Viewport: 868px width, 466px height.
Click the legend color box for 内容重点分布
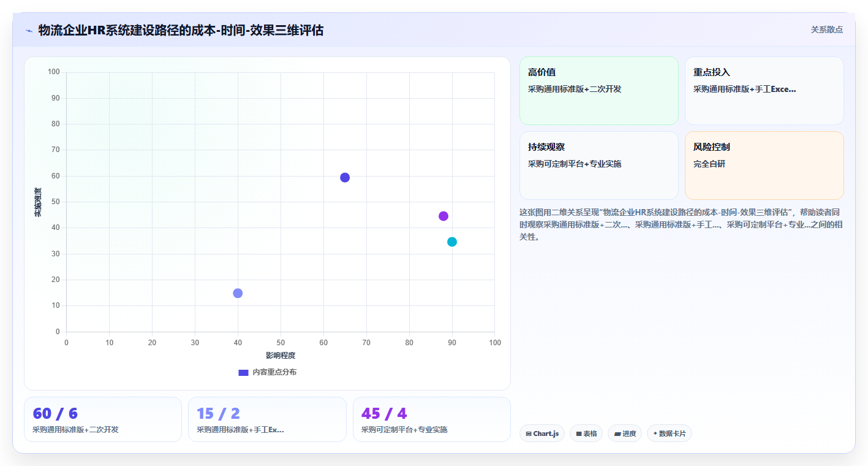[x=243, y=372]
